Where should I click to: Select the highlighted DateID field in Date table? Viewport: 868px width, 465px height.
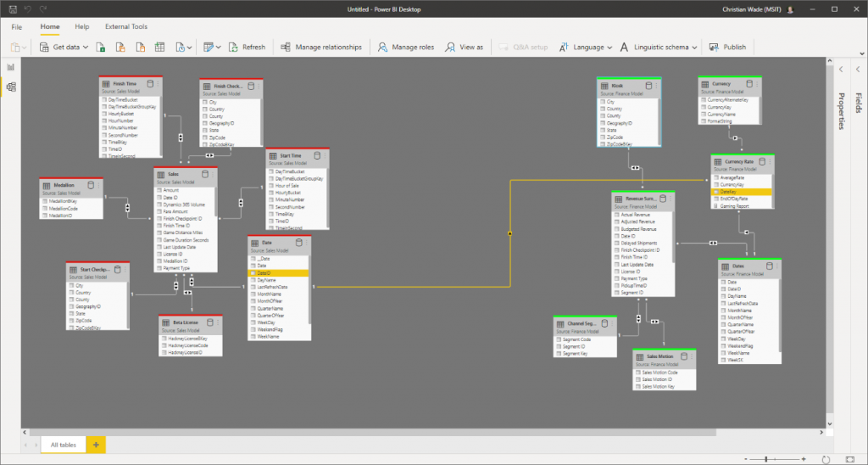pos(278,273)
